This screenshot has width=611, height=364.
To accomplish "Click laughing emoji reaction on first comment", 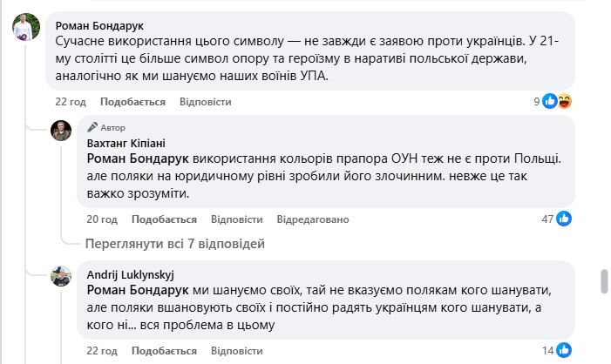I will click(x=564, y=102).
